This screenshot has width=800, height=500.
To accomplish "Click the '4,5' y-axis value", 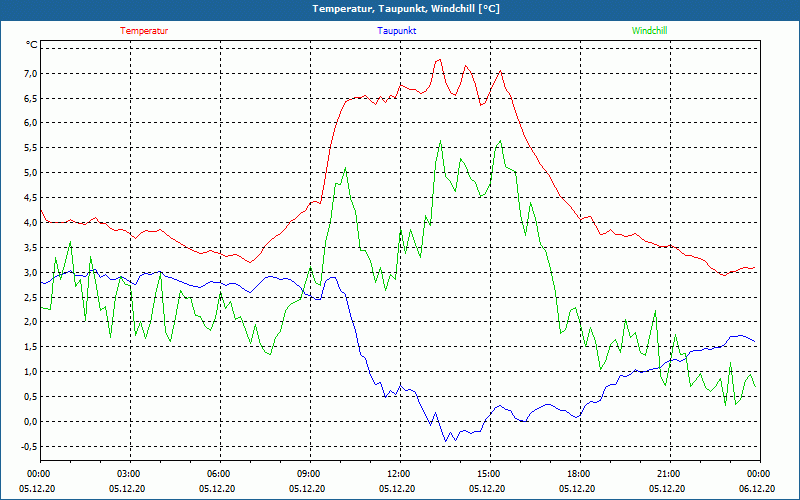I will click(x=31, y=198).
